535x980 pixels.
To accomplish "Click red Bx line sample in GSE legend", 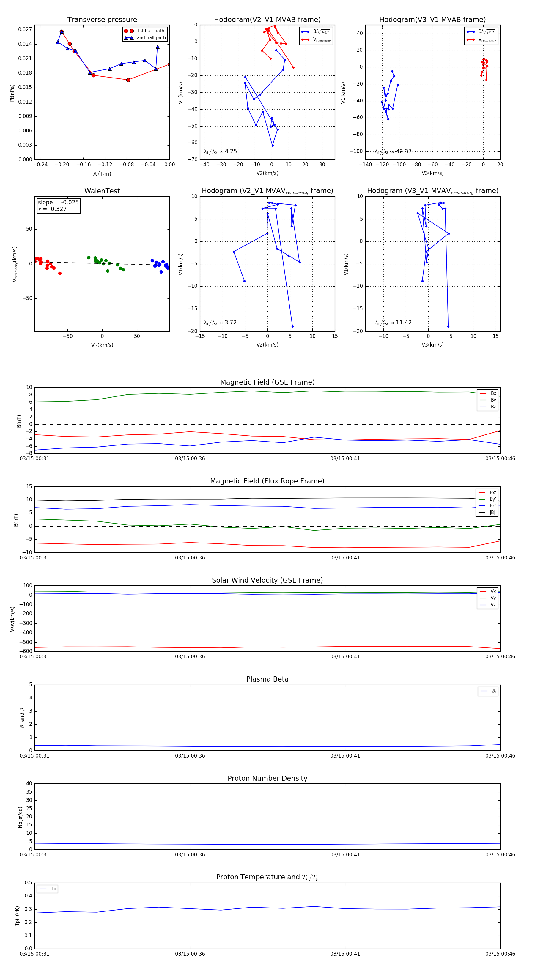I will 483,393.
